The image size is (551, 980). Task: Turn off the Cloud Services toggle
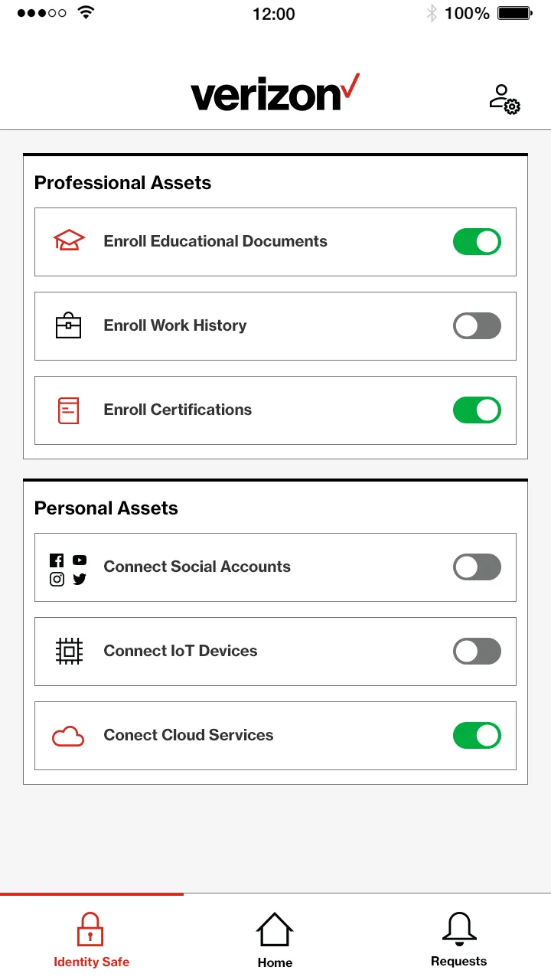pos(477,736)
